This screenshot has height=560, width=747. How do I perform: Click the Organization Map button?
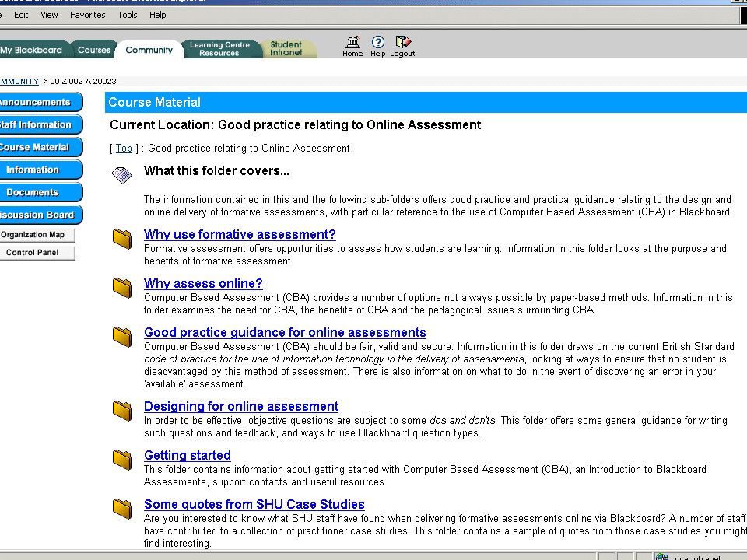point(37,235)
